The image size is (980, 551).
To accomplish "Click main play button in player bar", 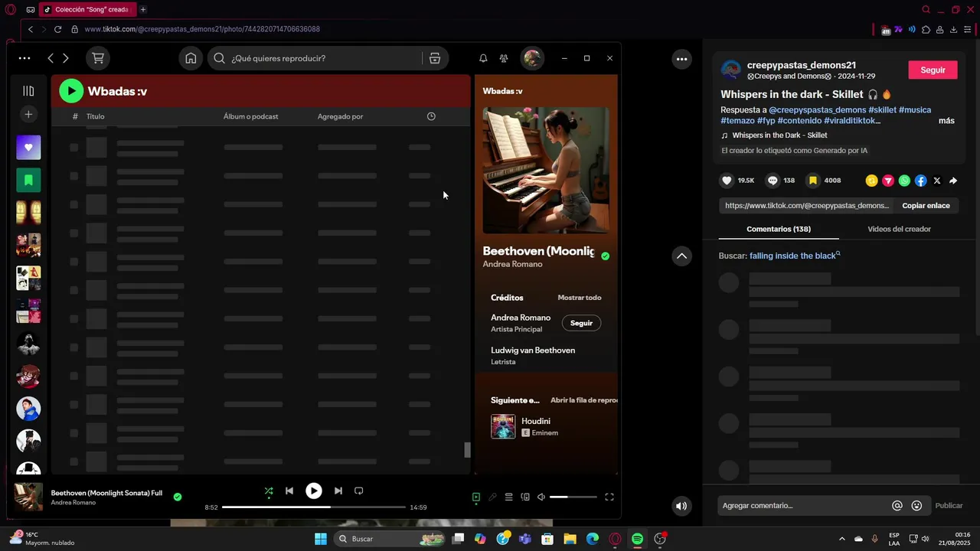I will click(x=314, y=491).
